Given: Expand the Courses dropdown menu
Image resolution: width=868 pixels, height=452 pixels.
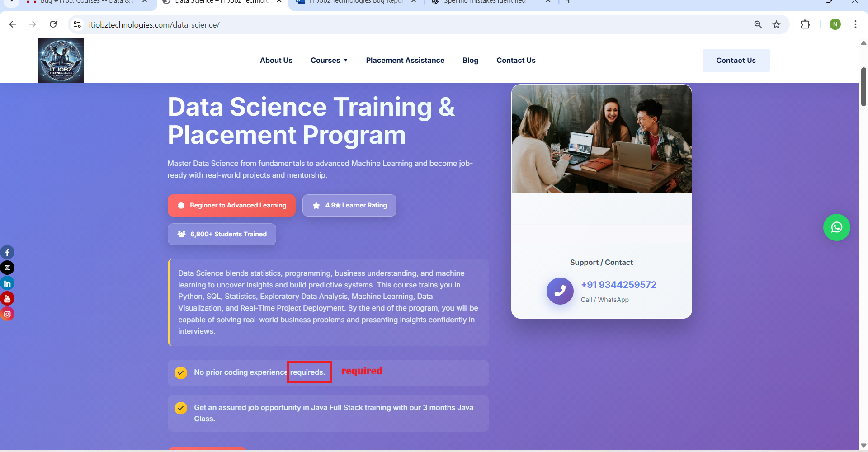Looking at the screenshot, I should click(x=329, y=61).
